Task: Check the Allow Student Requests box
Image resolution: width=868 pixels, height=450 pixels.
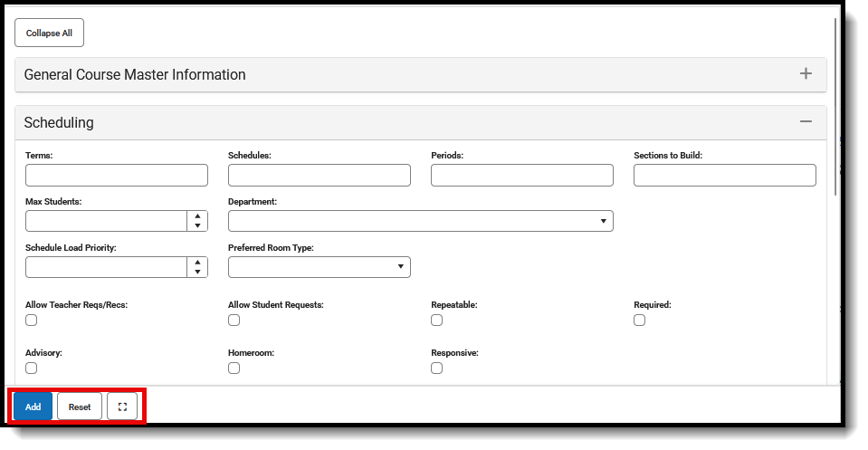Action: (234, 321)
